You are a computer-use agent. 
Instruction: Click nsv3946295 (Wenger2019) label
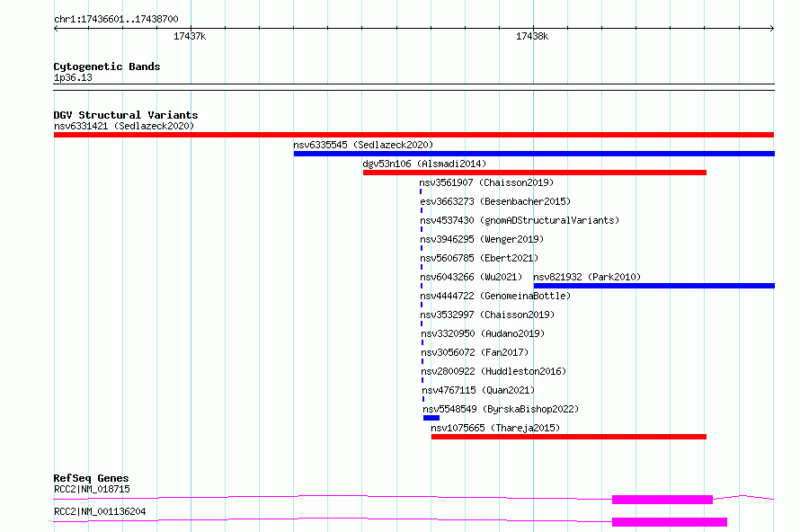tap(482, 239)
